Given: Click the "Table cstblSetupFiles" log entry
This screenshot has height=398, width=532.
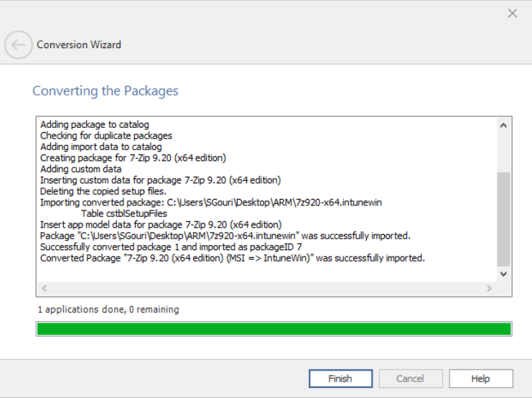Looking at the screenshot, I should (123, 213).
